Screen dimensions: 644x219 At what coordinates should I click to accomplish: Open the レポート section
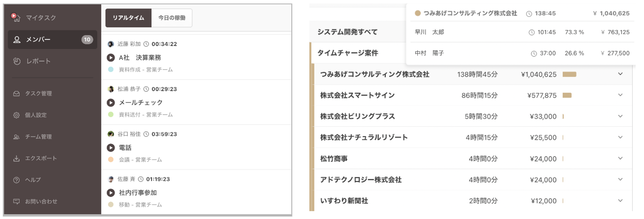tap(38, 61)
